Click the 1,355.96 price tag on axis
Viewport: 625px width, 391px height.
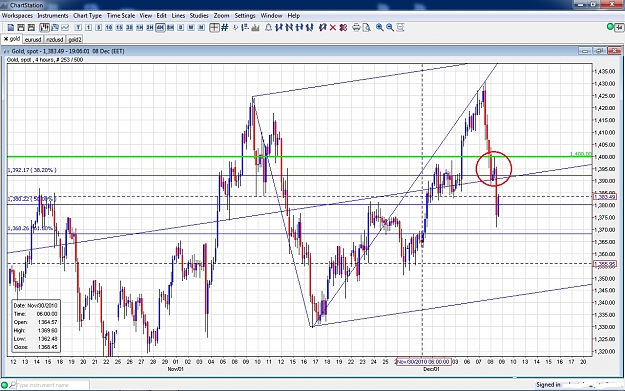coord(605,264)
